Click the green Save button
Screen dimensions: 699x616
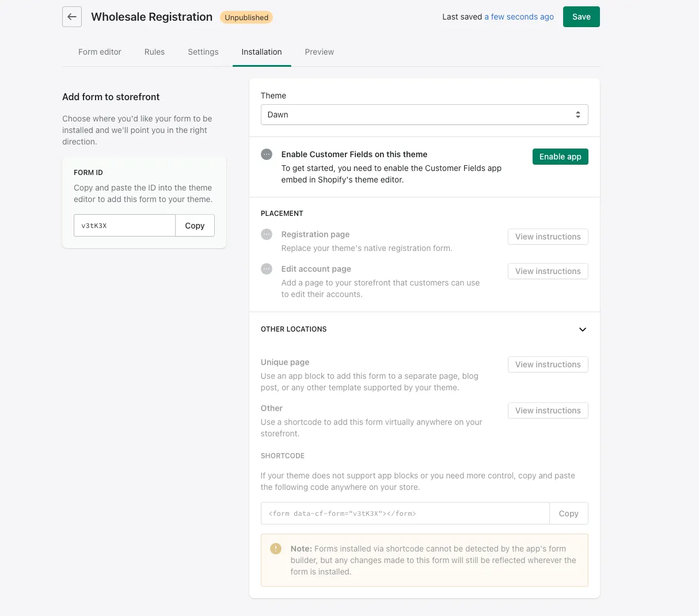pos(581,17)
